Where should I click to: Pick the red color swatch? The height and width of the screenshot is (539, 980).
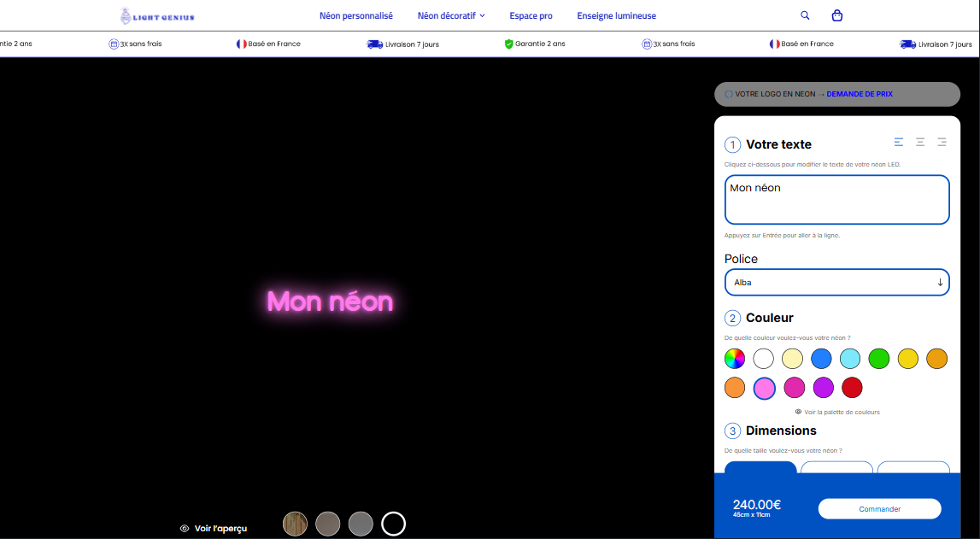852,388
